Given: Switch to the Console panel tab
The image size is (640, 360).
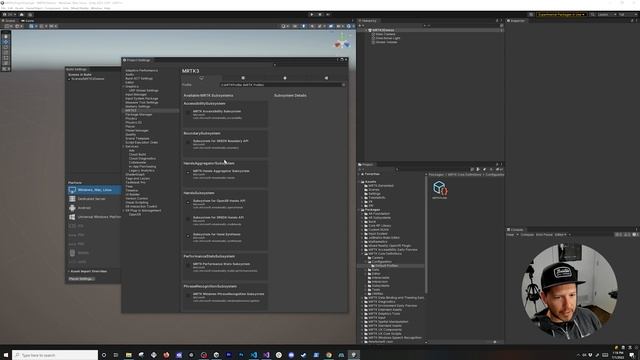Looking at the screenshot, I should (516, 230).
